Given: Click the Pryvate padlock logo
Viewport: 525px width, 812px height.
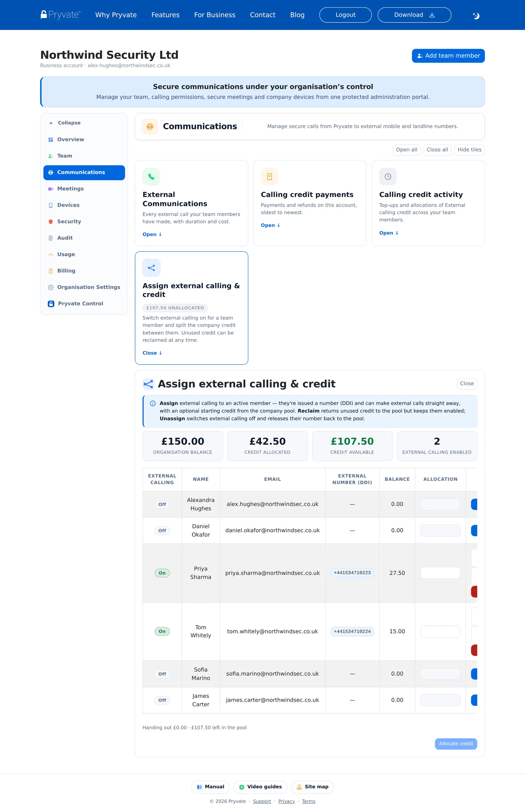Looking at the screenshot, I should 60,15.
